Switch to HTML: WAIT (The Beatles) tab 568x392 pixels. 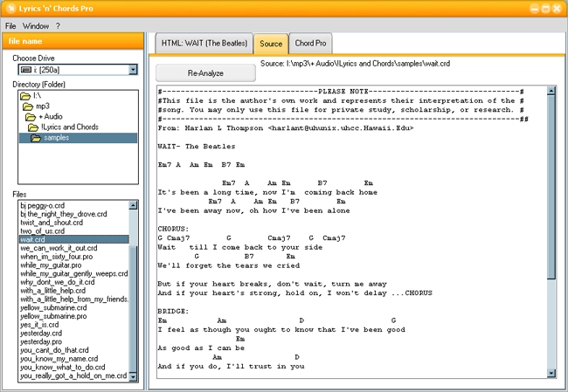coord(203,43)
